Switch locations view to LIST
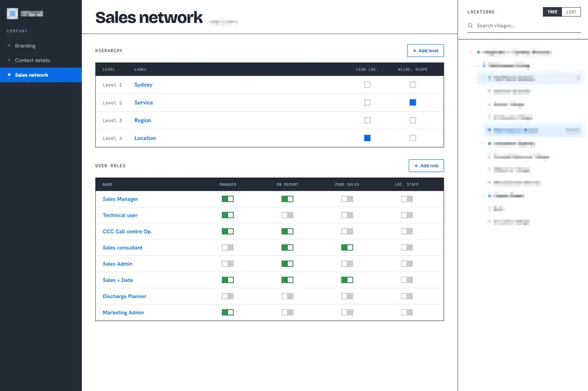Screen dimensions: 588x391 pos(571,12)
